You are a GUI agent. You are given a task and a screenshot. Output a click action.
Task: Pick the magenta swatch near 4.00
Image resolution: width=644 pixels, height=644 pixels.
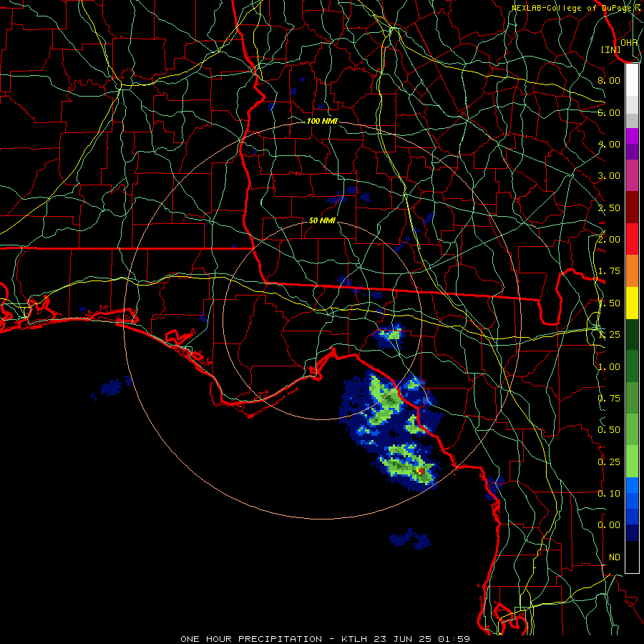click(632, 136)
